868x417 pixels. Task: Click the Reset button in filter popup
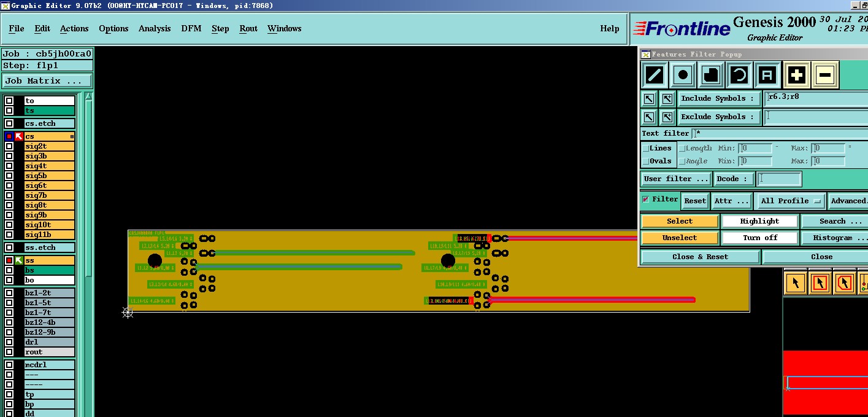(x=695, y=201)
